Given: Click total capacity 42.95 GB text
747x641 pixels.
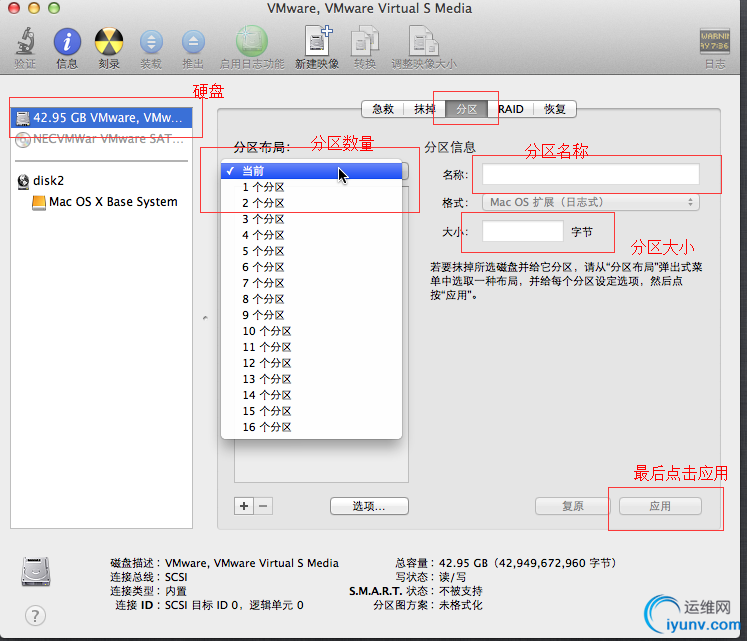Looking at the screenshot, I should (528, 563).
